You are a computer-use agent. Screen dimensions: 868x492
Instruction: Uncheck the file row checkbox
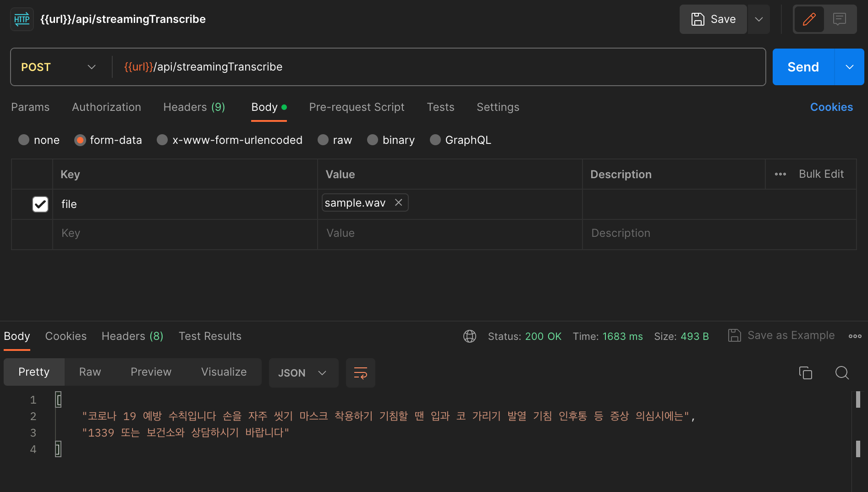pos(40,204)
